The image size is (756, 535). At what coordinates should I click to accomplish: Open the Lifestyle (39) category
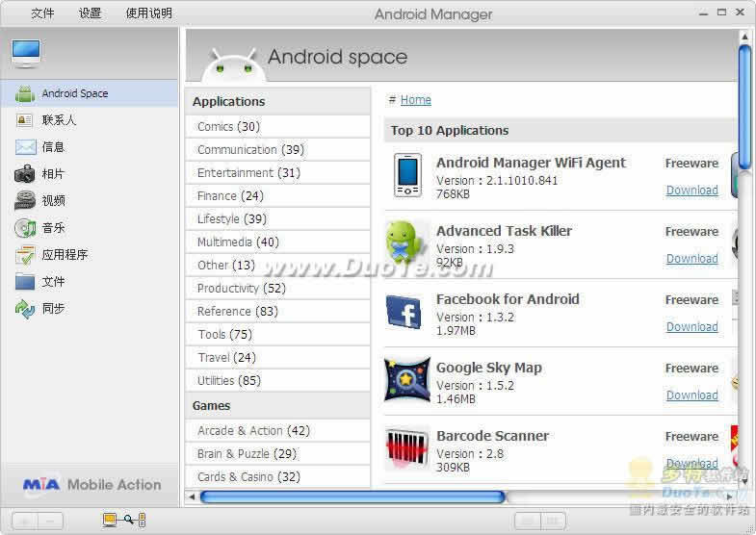277,219
